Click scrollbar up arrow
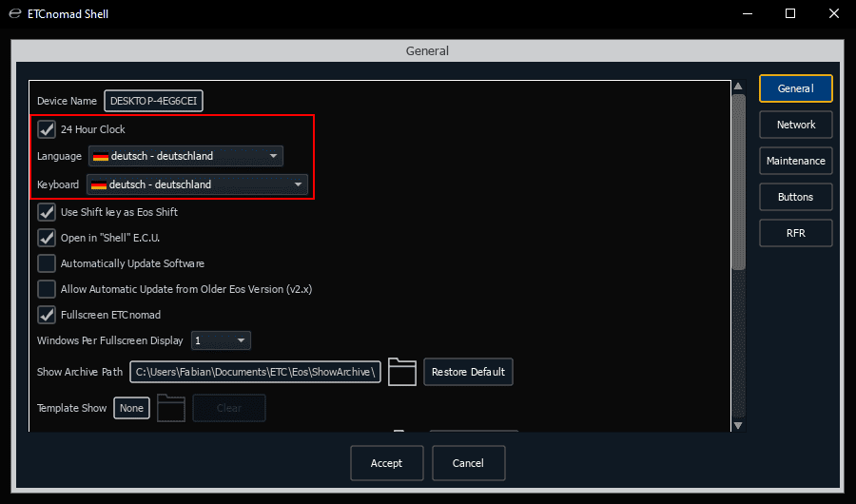This screenshot has height=504, width=856. 738,87
